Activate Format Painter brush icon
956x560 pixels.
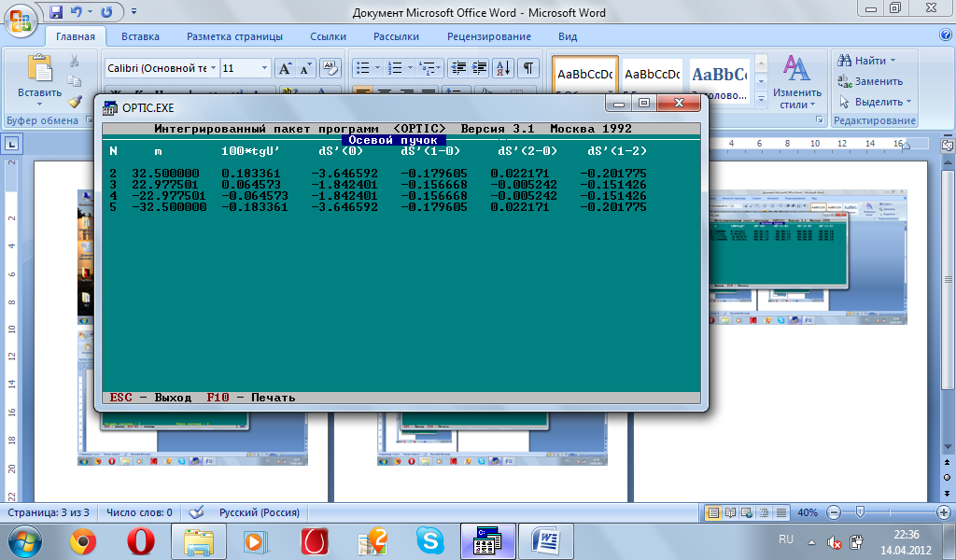click(x=75, y=101)
